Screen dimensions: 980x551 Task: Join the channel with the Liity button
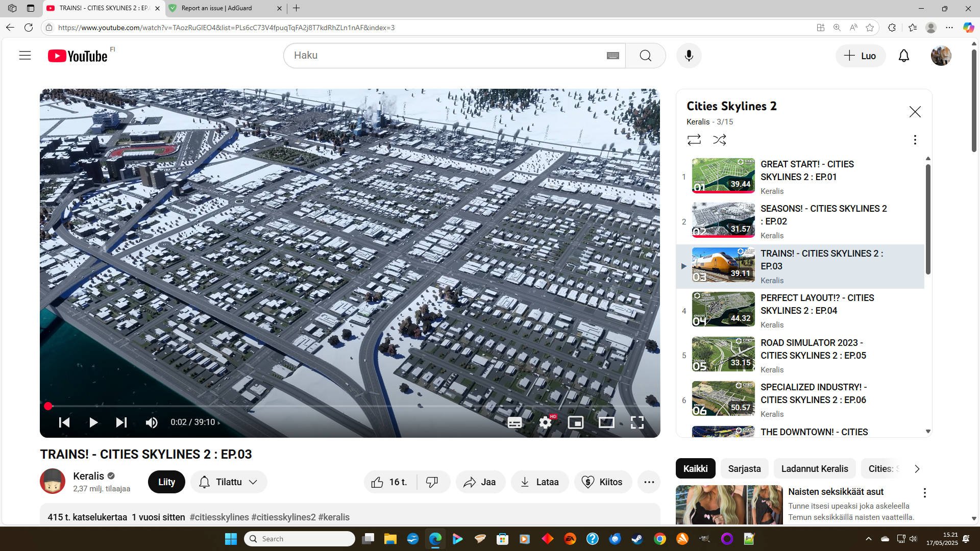click(x=166, y=482)
